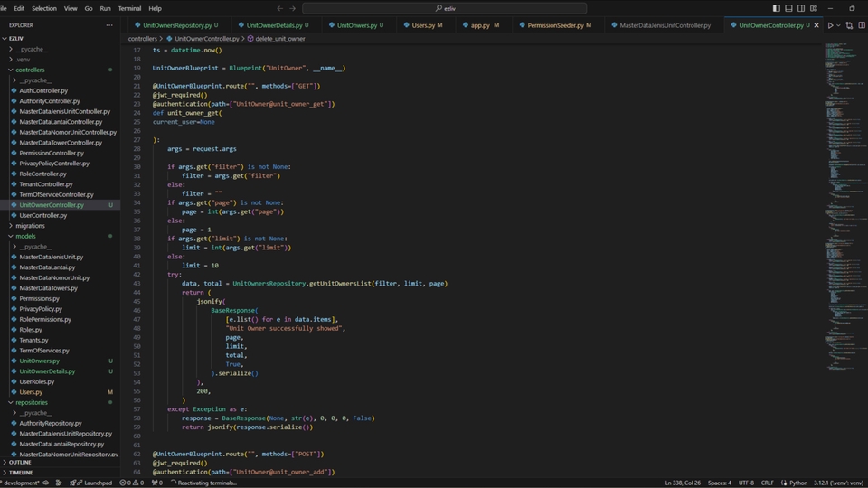Expand the migrations folder
Image resolution: width=868 pixels, height=488 pixels.
[30, 226]
